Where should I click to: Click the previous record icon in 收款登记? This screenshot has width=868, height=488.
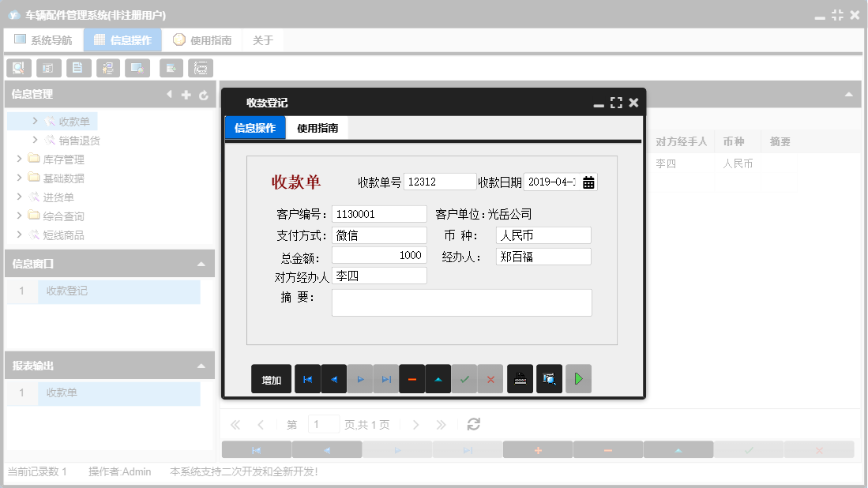[333, 378]
